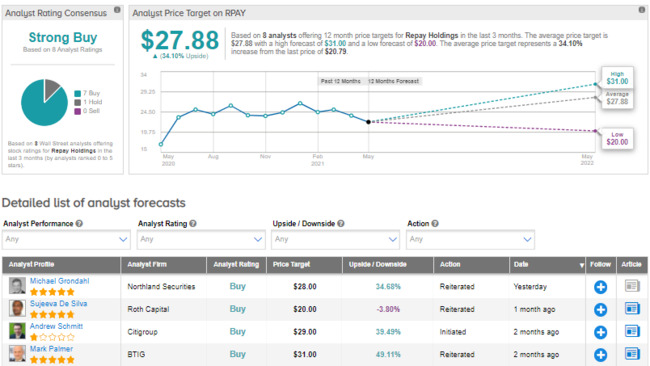Follow analyst Michael Grondahl with plus icon
The width and height of the screenshot is (650, 366).
(600, 287)
